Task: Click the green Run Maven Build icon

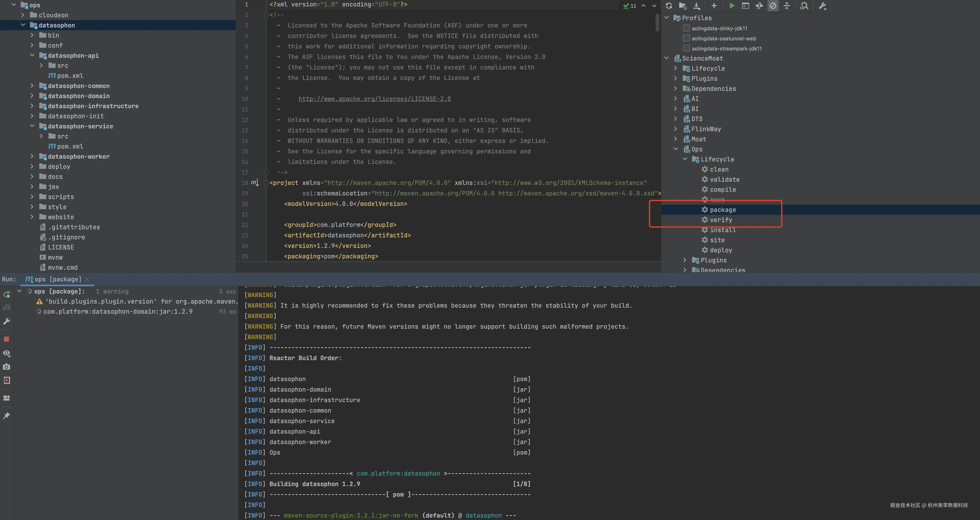Action: click(732, 6)
